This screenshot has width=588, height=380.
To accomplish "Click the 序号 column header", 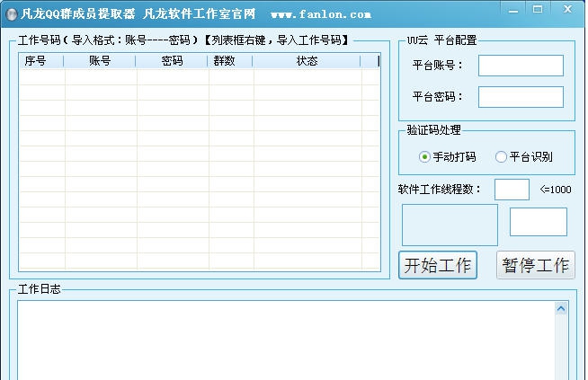I will point(40,61).
